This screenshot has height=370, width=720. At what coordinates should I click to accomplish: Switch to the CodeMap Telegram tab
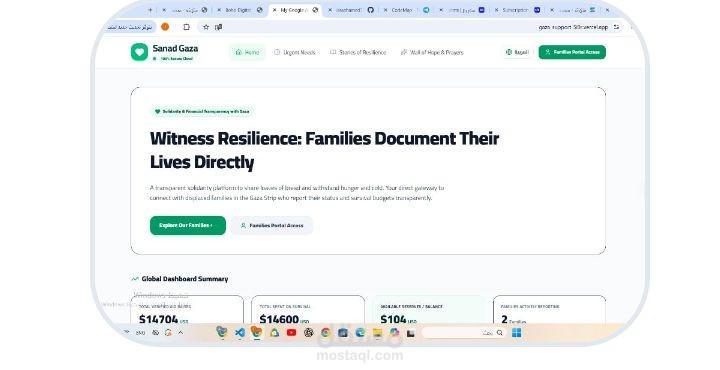click(x=407, y=10)
